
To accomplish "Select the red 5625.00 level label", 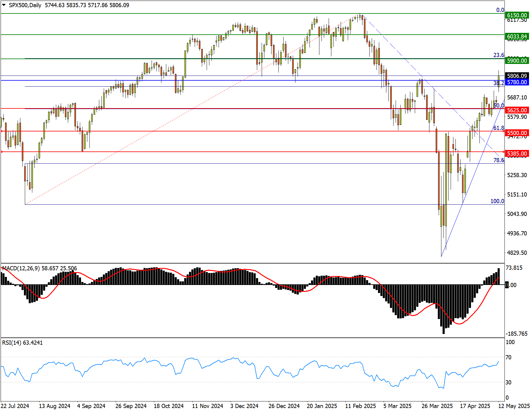I will point(517,110).
